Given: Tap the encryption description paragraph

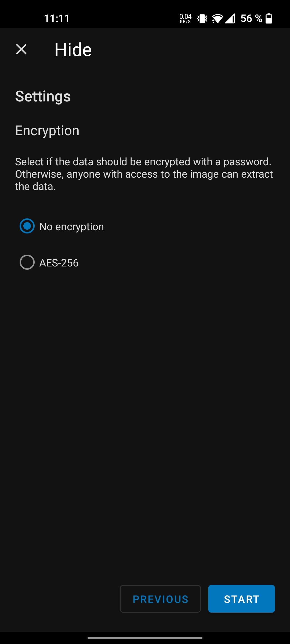Looking at the screenshot, I should (144, 174).
